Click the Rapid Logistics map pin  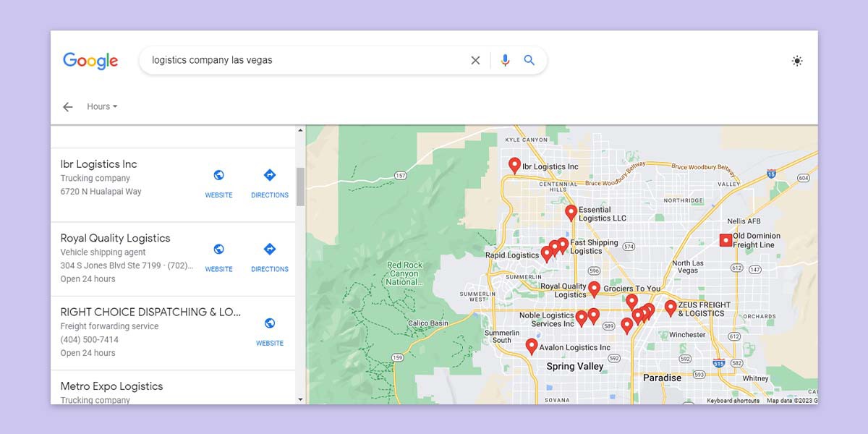(547, 253)
